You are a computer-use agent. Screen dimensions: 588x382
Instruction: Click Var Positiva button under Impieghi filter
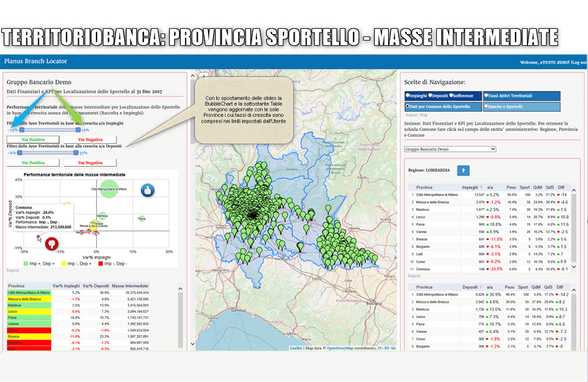tap(33, 139)
